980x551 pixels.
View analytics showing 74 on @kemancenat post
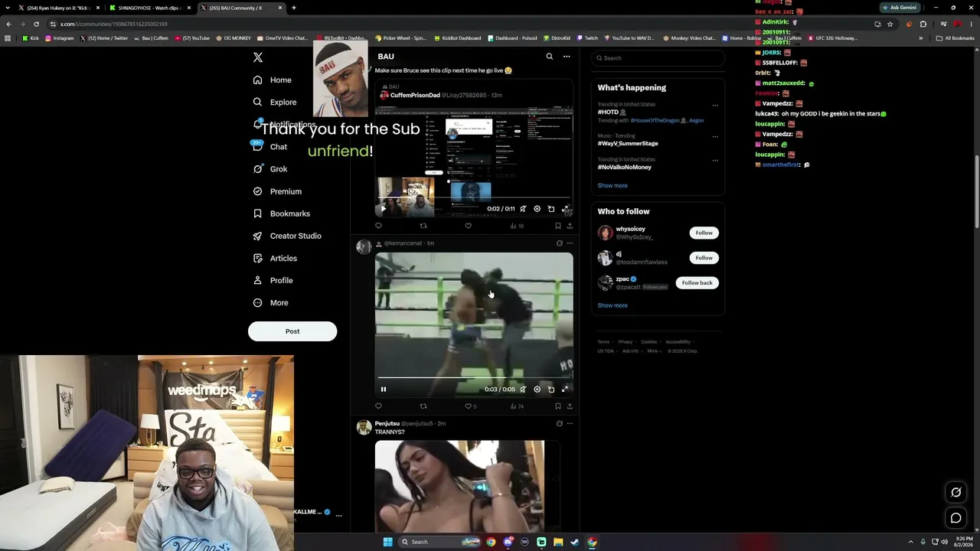(x=517, y=406)
